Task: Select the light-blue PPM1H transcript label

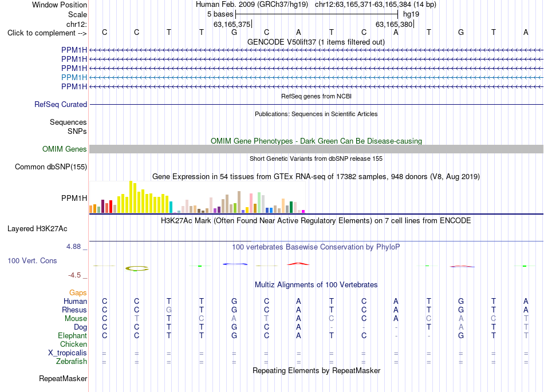Action: pyautogui.click(x=74, y=77)
